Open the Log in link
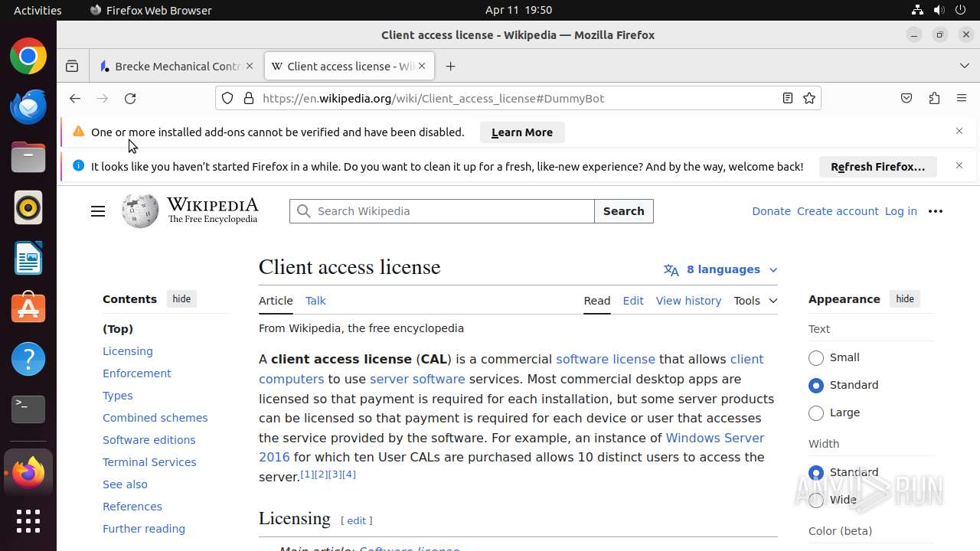 (x=900, y=211)
